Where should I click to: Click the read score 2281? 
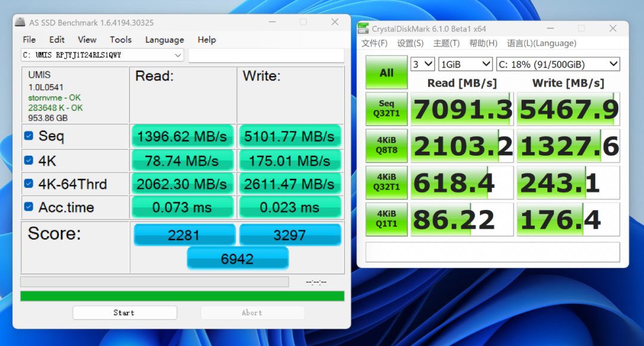(x=184, y=235)
